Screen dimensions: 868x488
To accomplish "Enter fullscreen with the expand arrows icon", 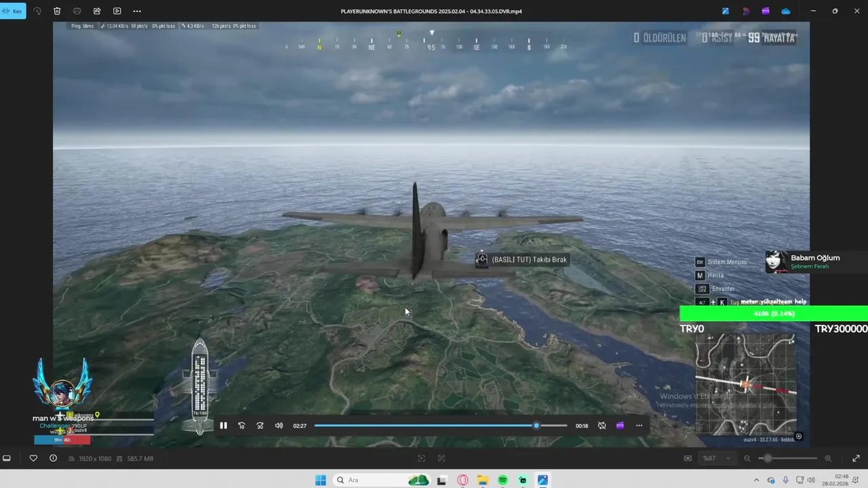I will click(856, 458).
